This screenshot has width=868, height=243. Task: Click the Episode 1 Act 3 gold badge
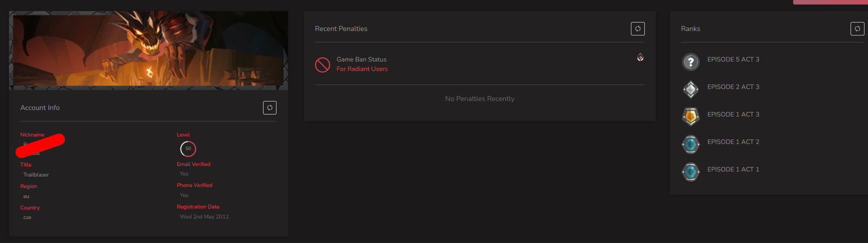coord(691,117)
